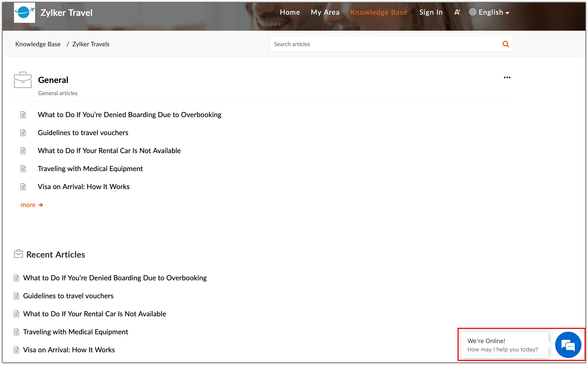Go to the Home menu item

(x=290, y=12)
